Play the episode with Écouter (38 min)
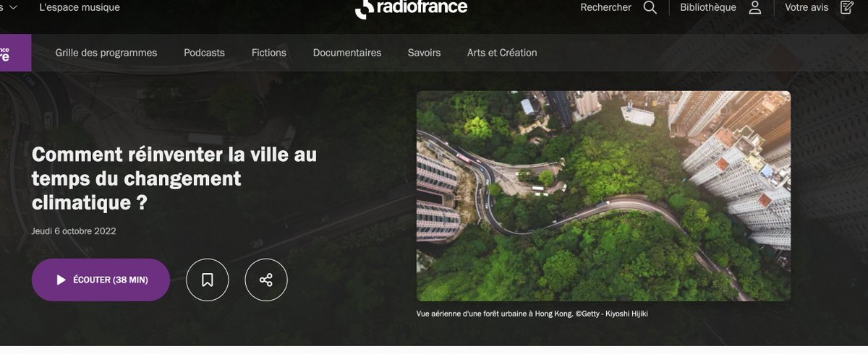 point(101,280)
